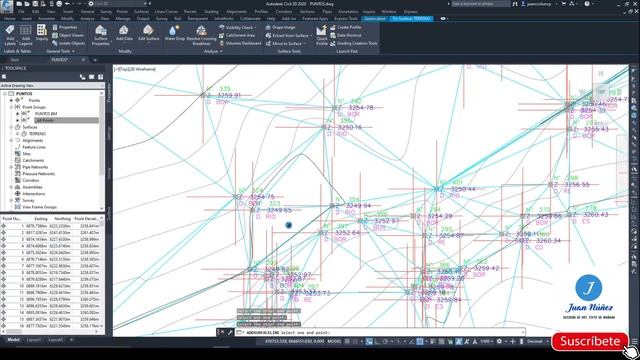Collapse the Surfaces tree node
Screen dimensions: 640x360
click(x=11, y=127)
